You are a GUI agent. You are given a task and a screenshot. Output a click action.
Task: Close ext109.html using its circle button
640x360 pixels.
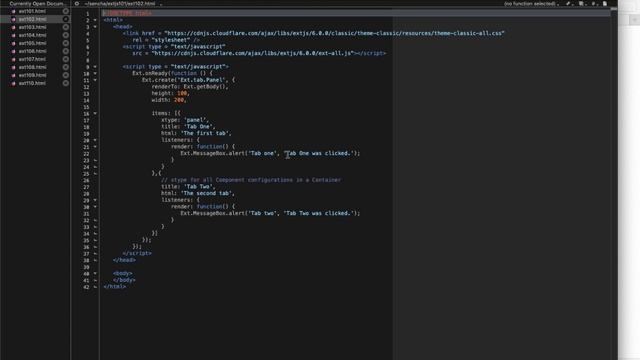coord(66,75)
